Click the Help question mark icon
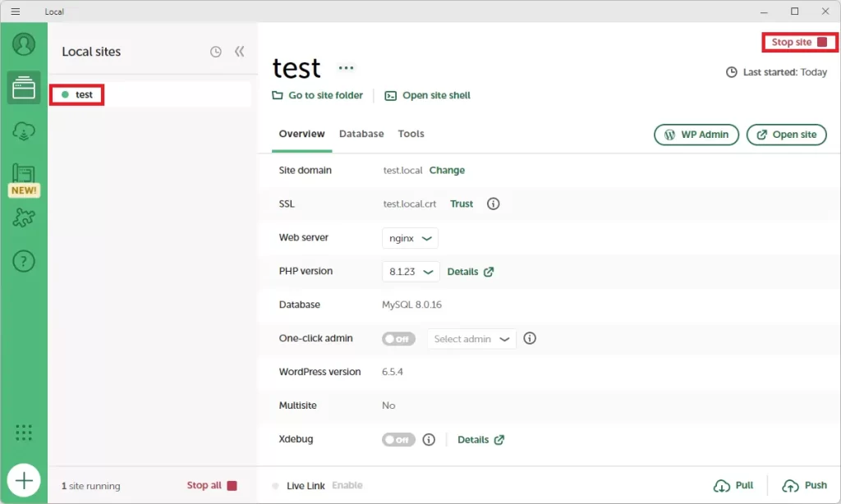The width and height of the screenshot is (841, 504). [24, 262]
